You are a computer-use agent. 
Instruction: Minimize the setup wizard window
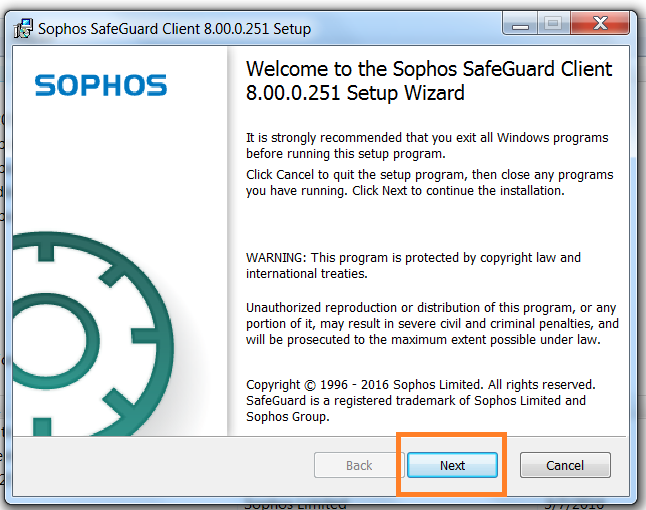[520, 23]
